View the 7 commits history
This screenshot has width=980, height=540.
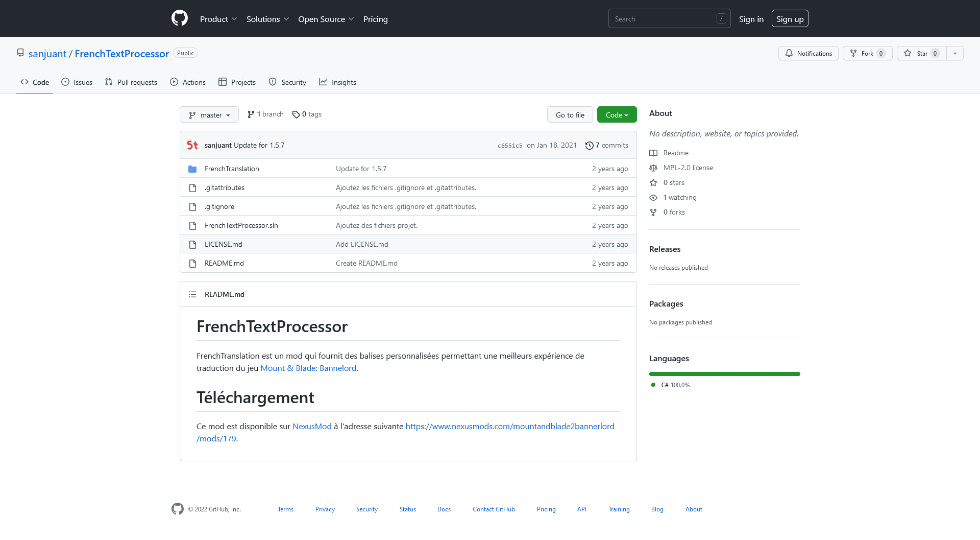(x=607, y=145)
